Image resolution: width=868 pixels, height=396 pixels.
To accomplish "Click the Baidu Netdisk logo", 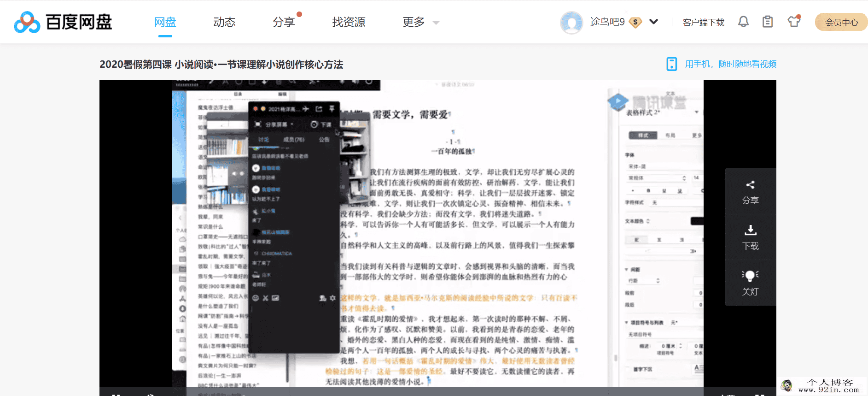I will 63,22.
